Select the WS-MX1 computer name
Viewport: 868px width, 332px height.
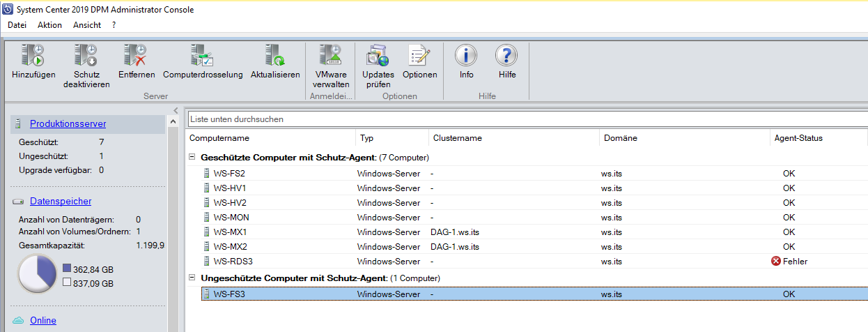click(x=231, y=232)
